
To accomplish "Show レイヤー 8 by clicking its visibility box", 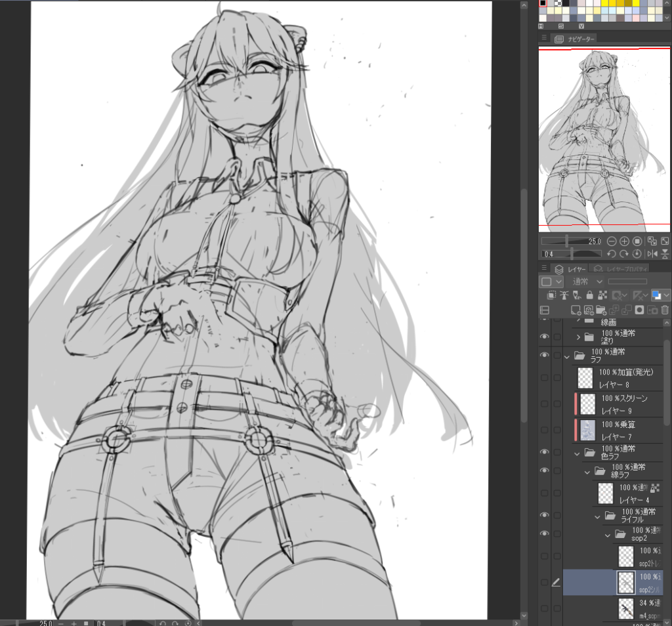I will (x=544, y=378).
